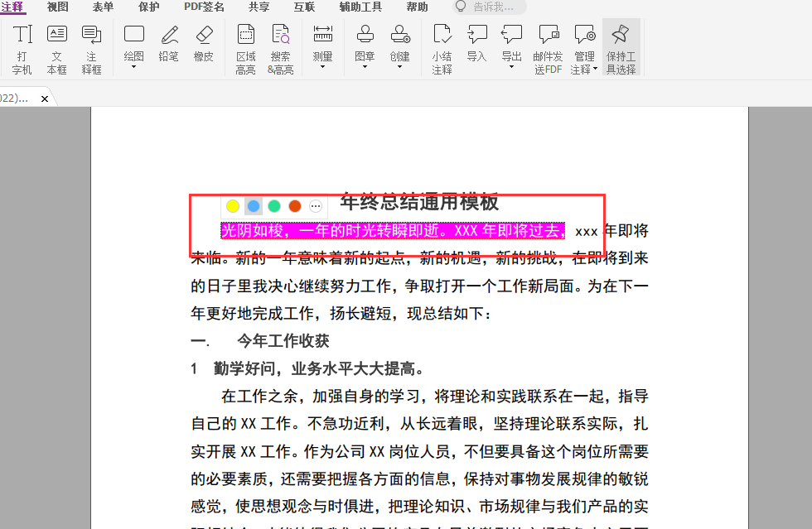Pick the yellow highlight color swatch
This screenshot has height=529, width=812.
[233, 206]
